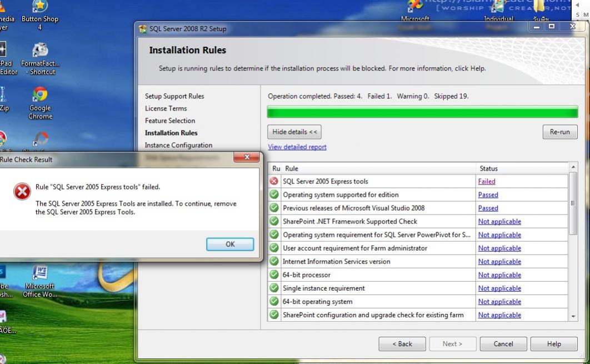Click the rules list scrollbar thumb
The width and height of the screenshot is (590, 364).
pos(573,203)
